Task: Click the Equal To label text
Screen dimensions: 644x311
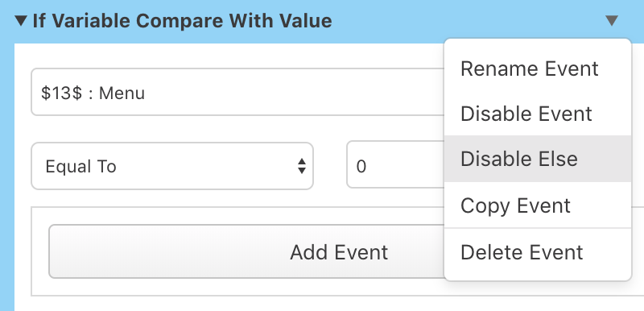Action: 81,167
